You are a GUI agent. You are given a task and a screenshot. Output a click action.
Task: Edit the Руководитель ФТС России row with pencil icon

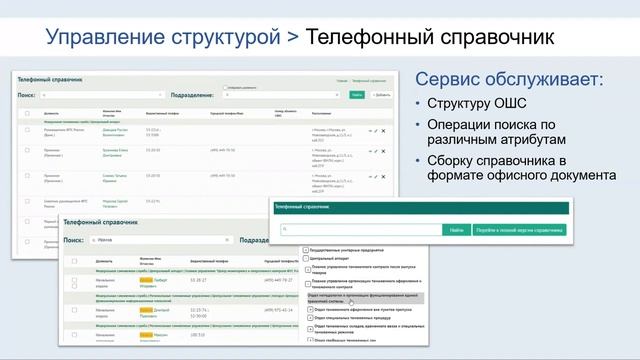pos(376,131)
